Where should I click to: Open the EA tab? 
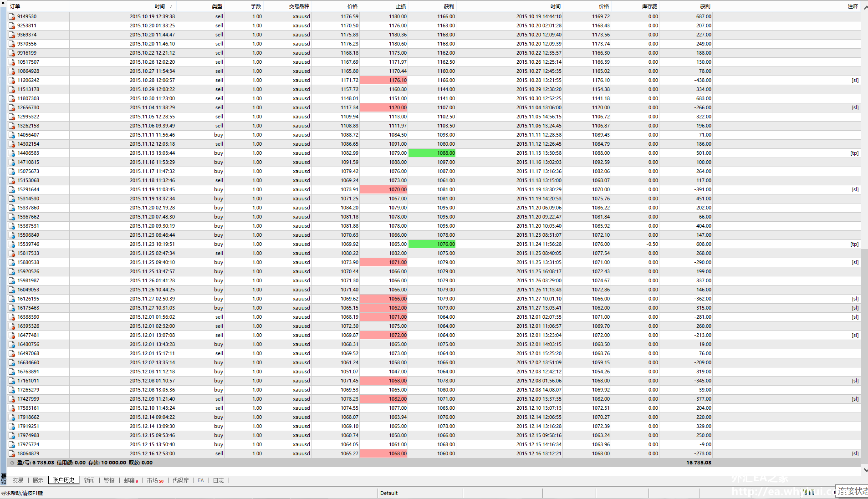click(x=200, y=480)
